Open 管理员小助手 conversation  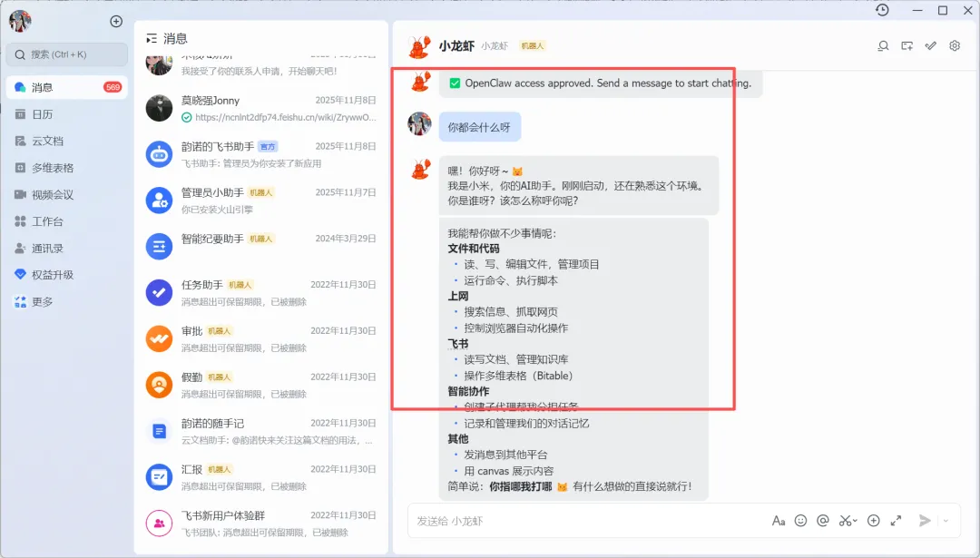261,201
